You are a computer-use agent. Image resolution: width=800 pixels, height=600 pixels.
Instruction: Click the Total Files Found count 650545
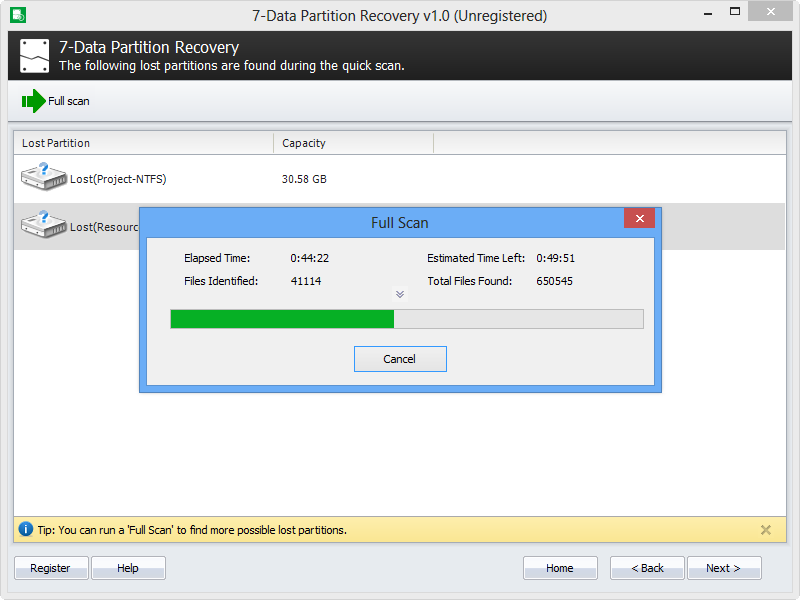point(555,281)
